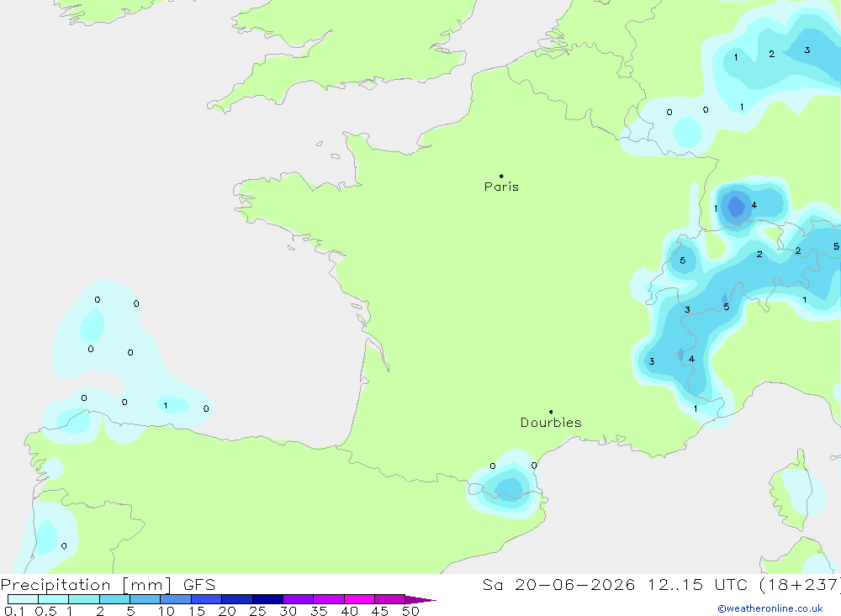841x616 pixels.
Task: Click the legend label 20
Action: [x=227, y=611]
